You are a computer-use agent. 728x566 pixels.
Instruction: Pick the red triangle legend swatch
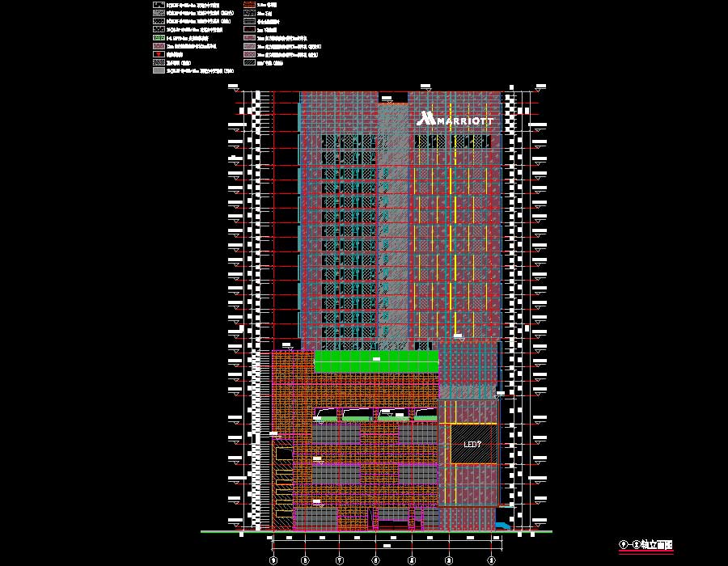[159, 54]
